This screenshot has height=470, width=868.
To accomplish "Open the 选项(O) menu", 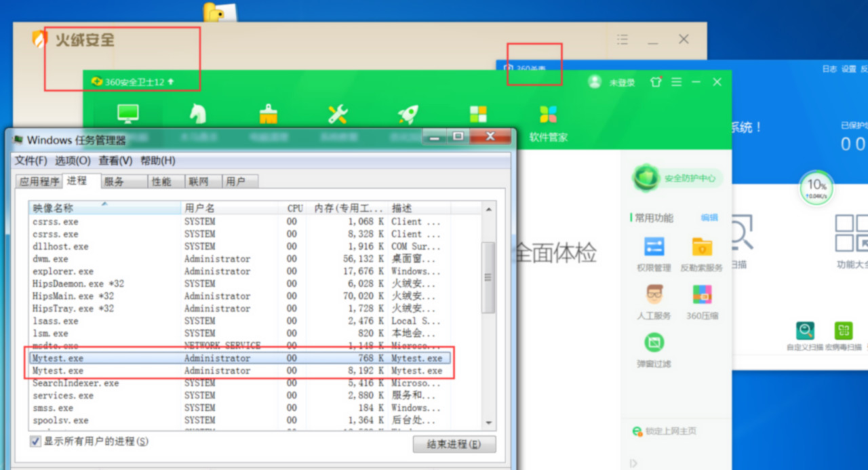I will pyautogui.click(x=73, y=161).
